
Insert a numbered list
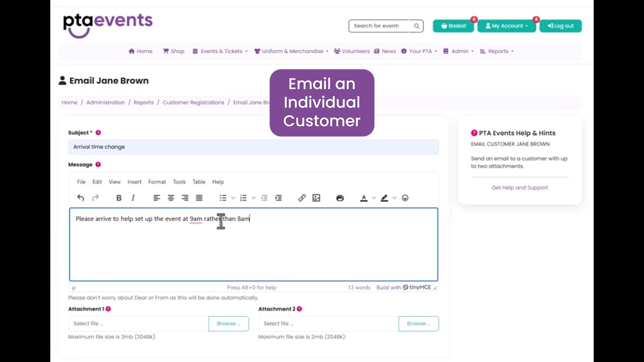pyautogui.click(x=244, y=198)
